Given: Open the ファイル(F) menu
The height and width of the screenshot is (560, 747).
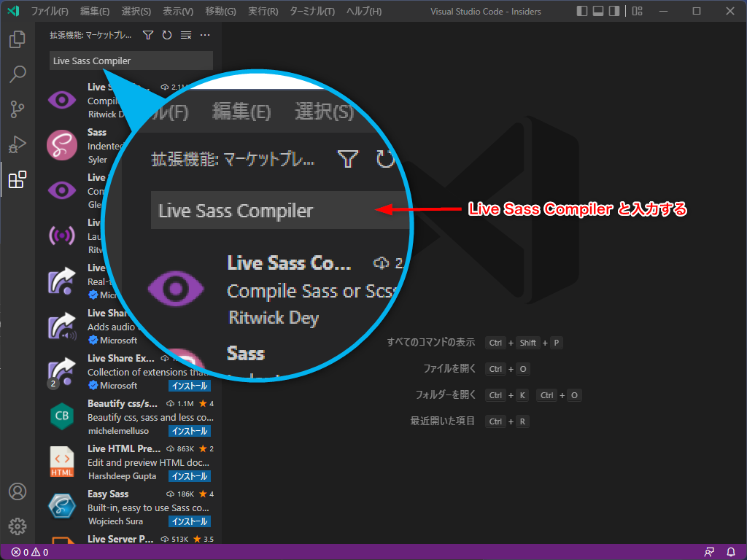Looking at the screenshot, I should point(50,11).
